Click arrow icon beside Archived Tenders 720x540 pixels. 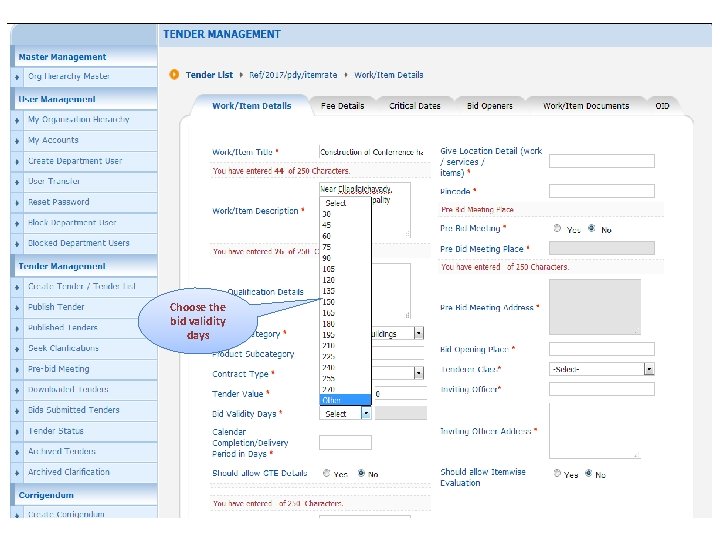[x=17, y=453]
